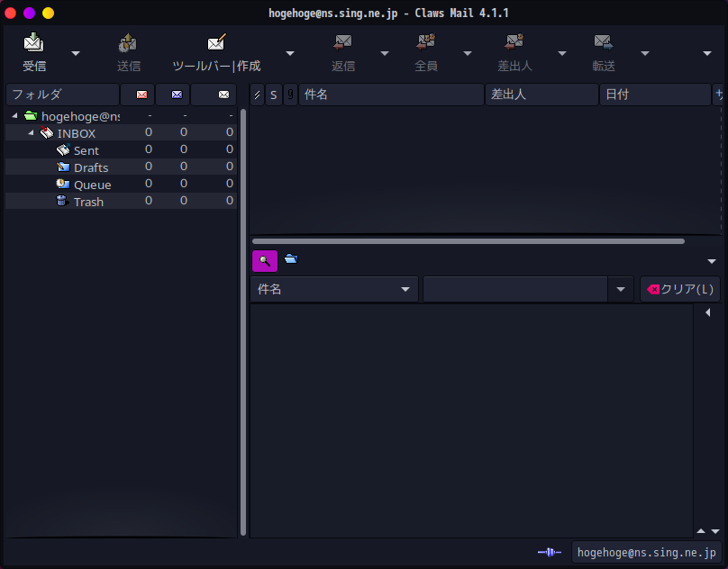
Task: Click the mark column header in message list
Action: pyautogui.click(x=257, y=95)
